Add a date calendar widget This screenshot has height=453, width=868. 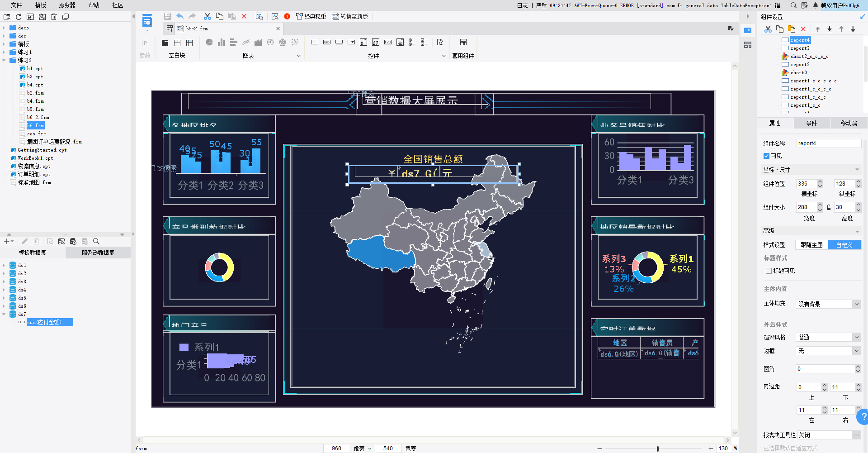(376, 42)
